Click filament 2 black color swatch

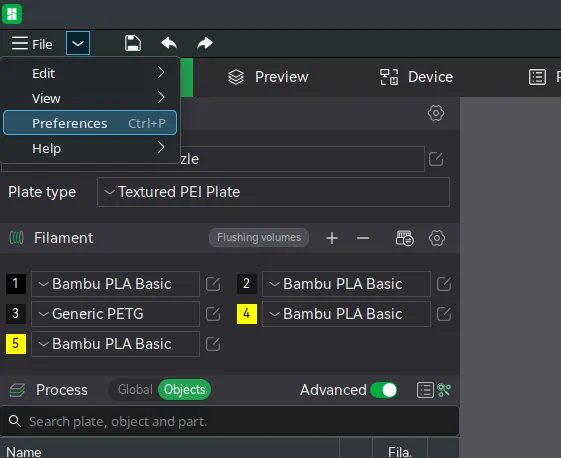[x=247, y=284]
